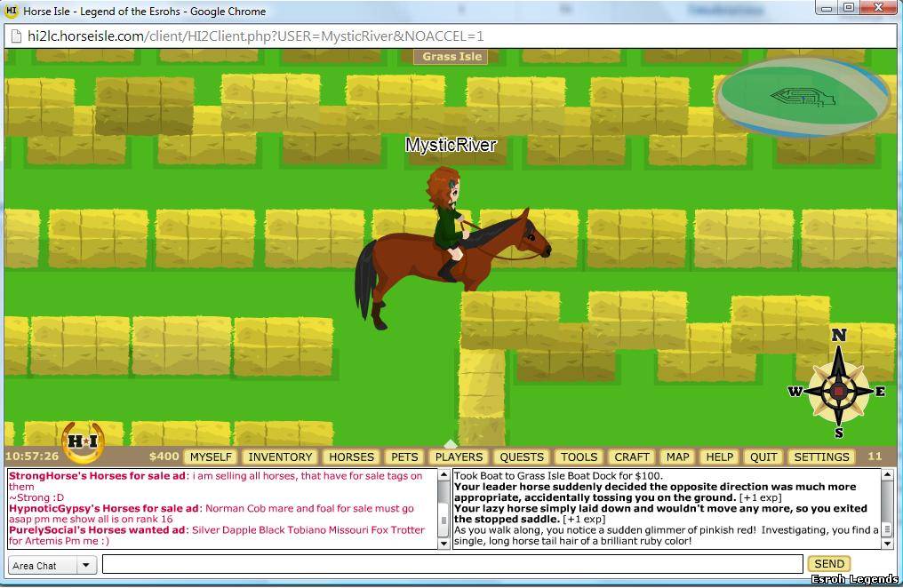The width and height of the screenshot is (903, 588).
Task: Click down arrow of ads chat scrollbar
Action: pos(444,543)
